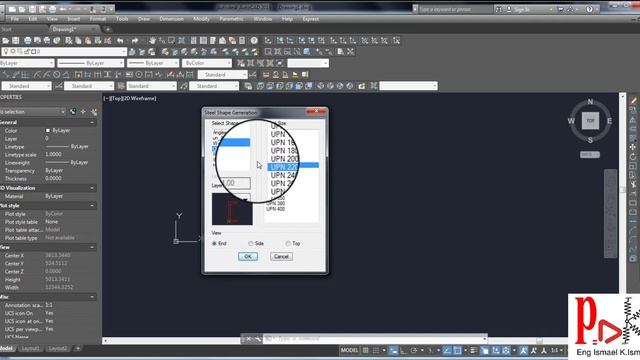Toggle dynamic input in status bar
Image resolution: width=640 pixels, height=360 pixels.
[x=394, y=350]
